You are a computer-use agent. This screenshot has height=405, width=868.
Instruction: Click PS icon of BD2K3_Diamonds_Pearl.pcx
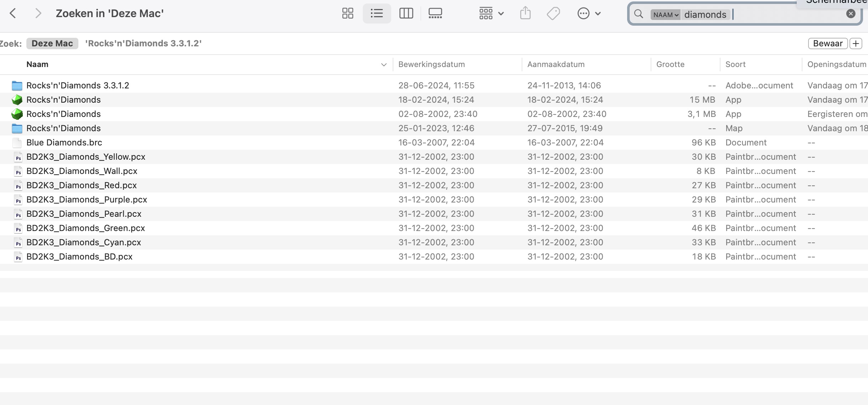18,214
